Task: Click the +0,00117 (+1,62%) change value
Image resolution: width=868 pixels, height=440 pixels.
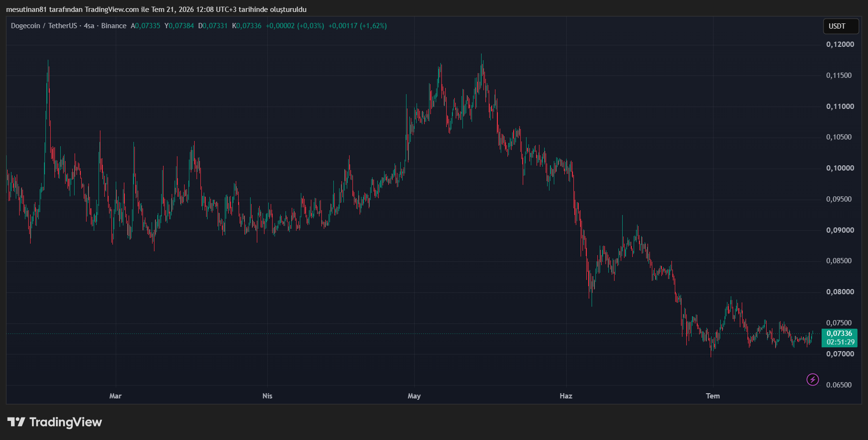Action: (x=358, y=26)
